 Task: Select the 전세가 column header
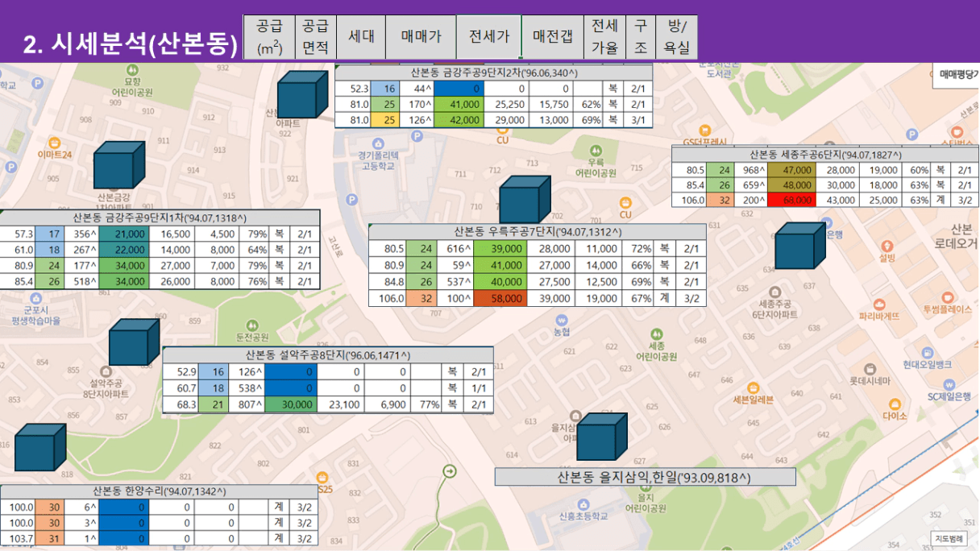[489, 36]
